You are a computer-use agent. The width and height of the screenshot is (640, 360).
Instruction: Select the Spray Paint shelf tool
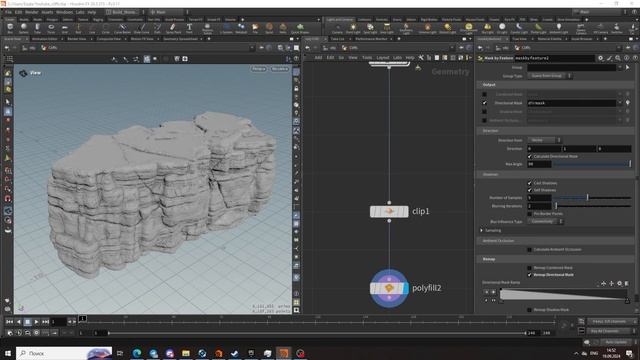(173, 28)
